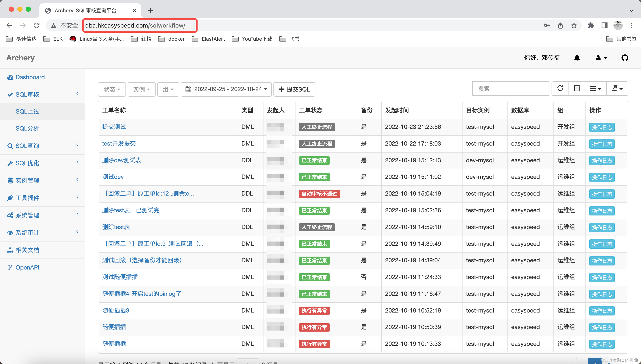Open 工具插件 in the sidebar

coord(27,198)
